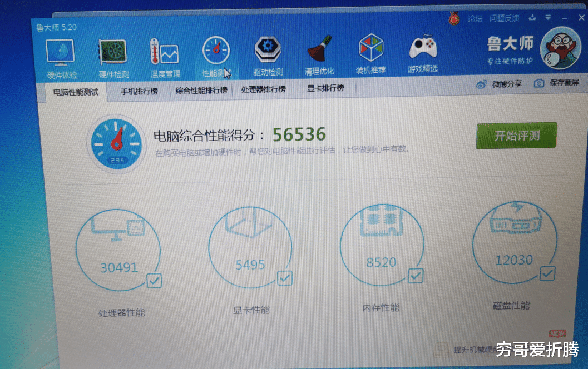Open the title bar dropdown menu arrow
The width and height of the screenshot is (588, 369).
(x=549, y=17)
